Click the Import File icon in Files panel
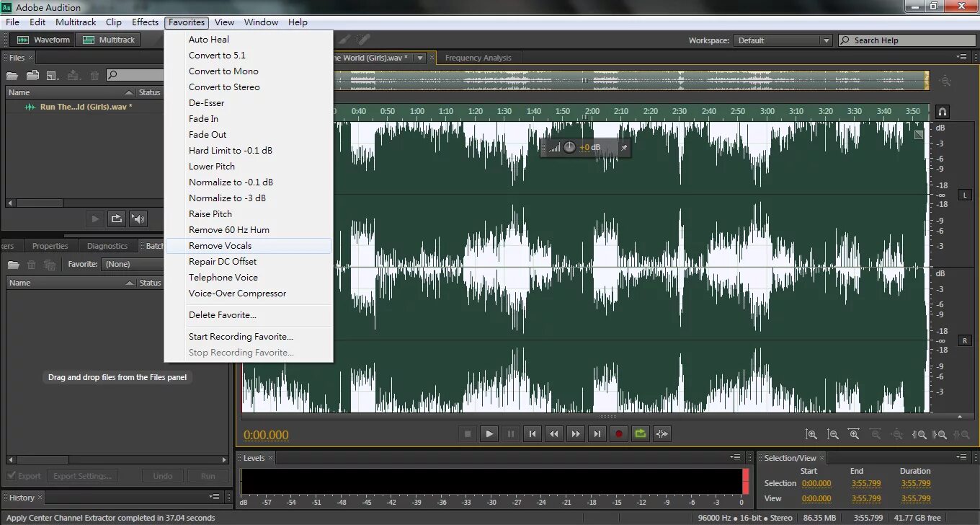 [x=33, y=75]
